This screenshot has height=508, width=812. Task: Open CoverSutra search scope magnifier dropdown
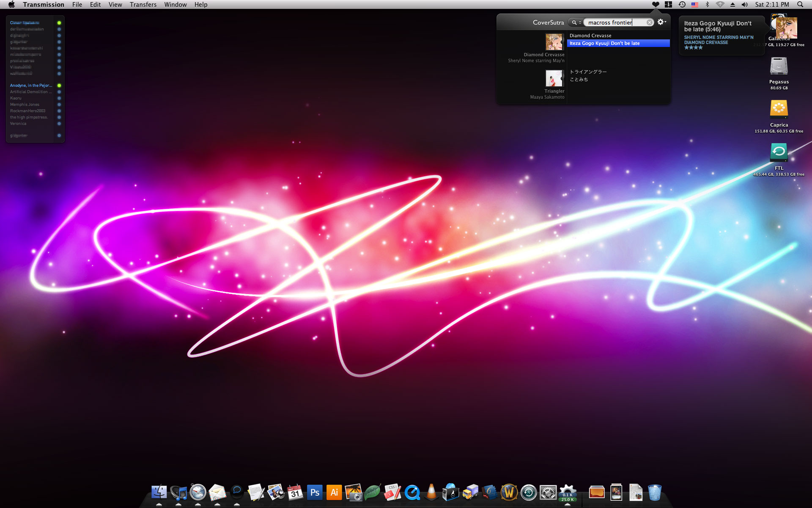[x=576, y=22]
